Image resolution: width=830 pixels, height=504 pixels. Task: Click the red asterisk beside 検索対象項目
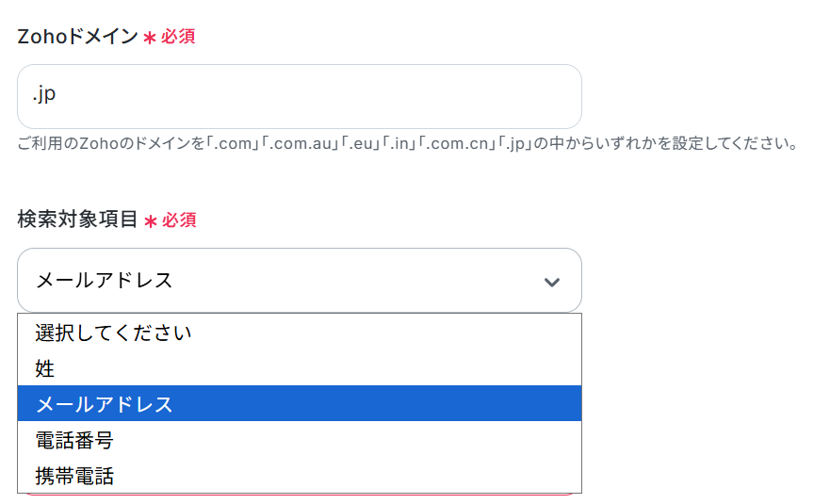pyautogui.click(x=151, y=221)
